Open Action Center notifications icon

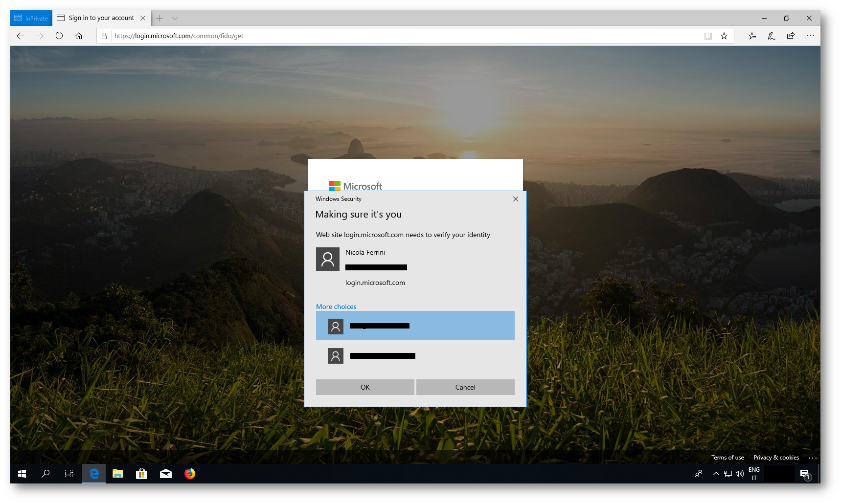(x=805, y=474)
